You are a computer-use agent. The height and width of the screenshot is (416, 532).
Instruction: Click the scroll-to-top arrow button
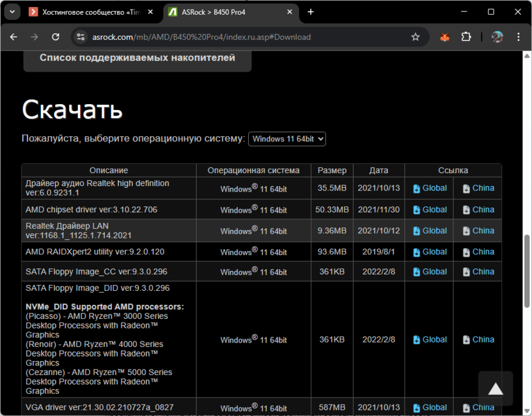point(496,389)
